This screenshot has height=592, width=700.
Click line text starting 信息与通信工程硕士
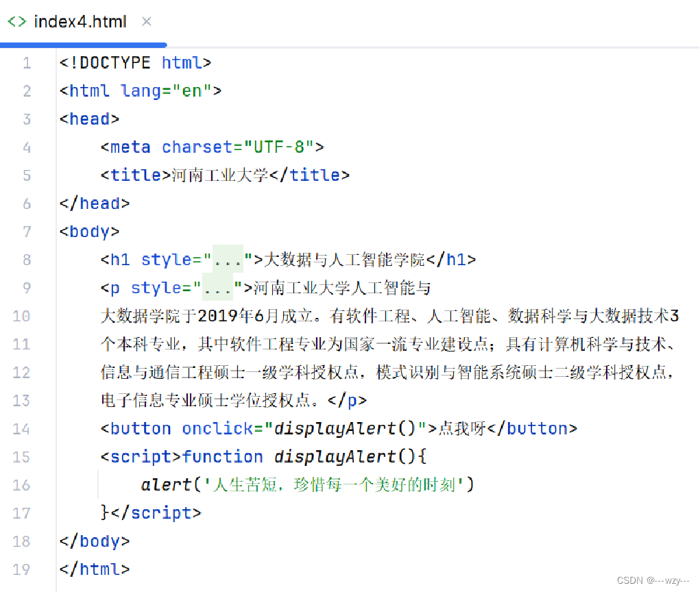[x=387, y=372]
